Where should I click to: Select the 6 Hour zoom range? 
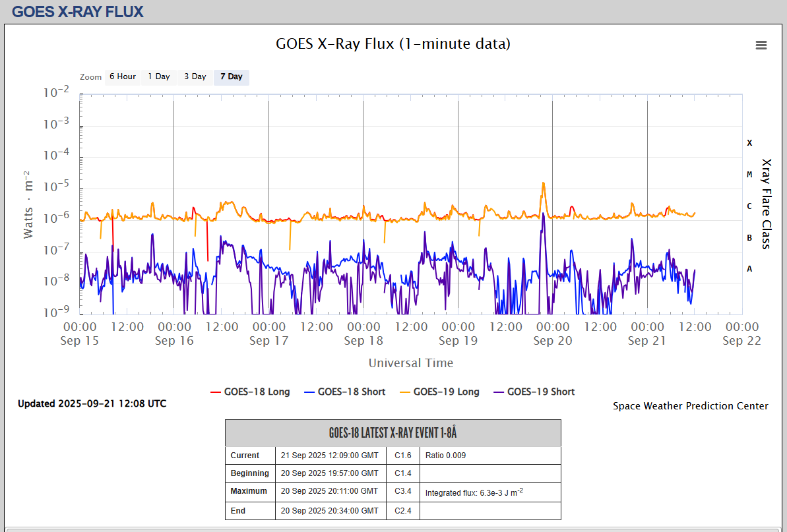tap(122, 76)
